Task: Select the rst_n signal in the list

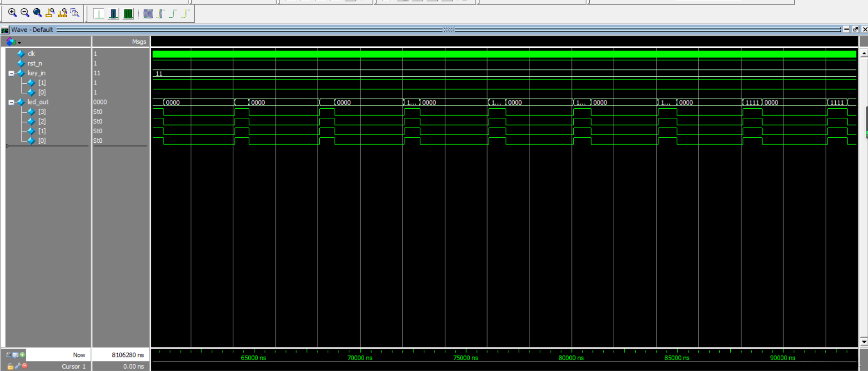Action: pos(35,64)
